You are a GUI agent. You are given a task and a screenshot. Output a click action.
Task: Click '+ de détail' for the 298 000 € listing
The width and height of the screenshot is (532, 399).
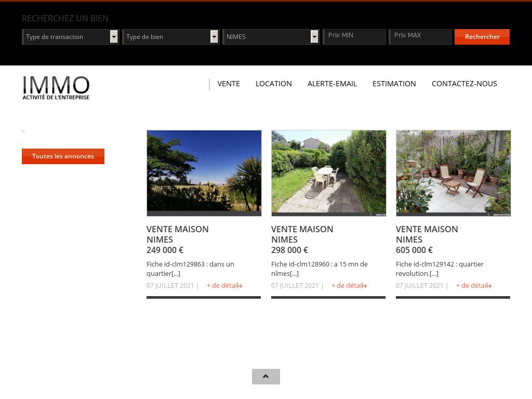coord(349,286)
